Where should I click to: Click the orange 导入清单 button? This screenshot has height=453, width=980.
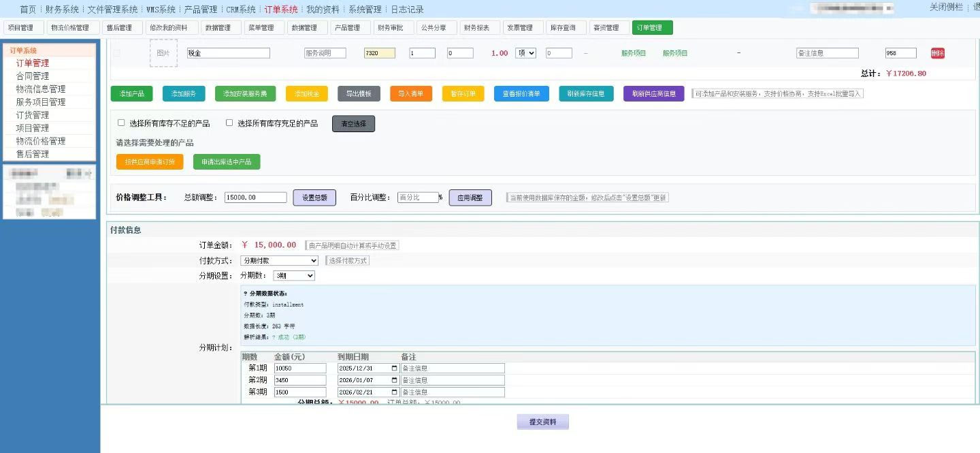click(x=411, y=94)
